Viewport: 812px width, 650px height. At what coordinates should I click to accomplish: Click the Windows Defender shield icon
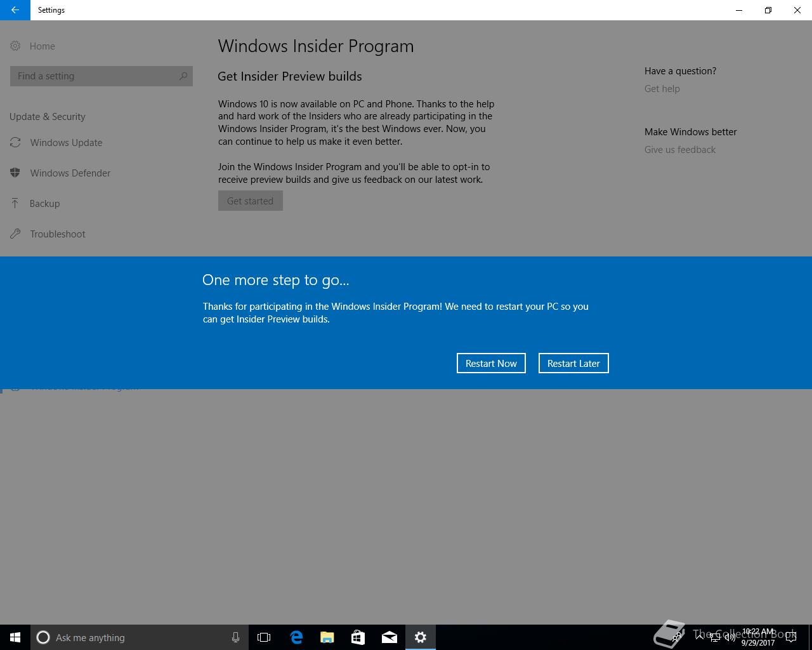pyautogui.click(x=15, y=173)
